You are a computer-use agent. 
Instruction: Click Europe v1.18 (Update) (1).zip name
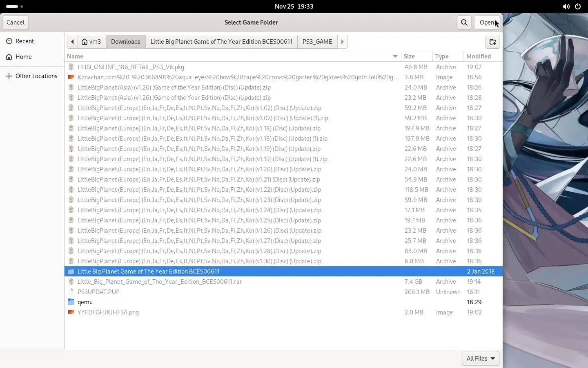pyautogui.click(x=203, y=139)
